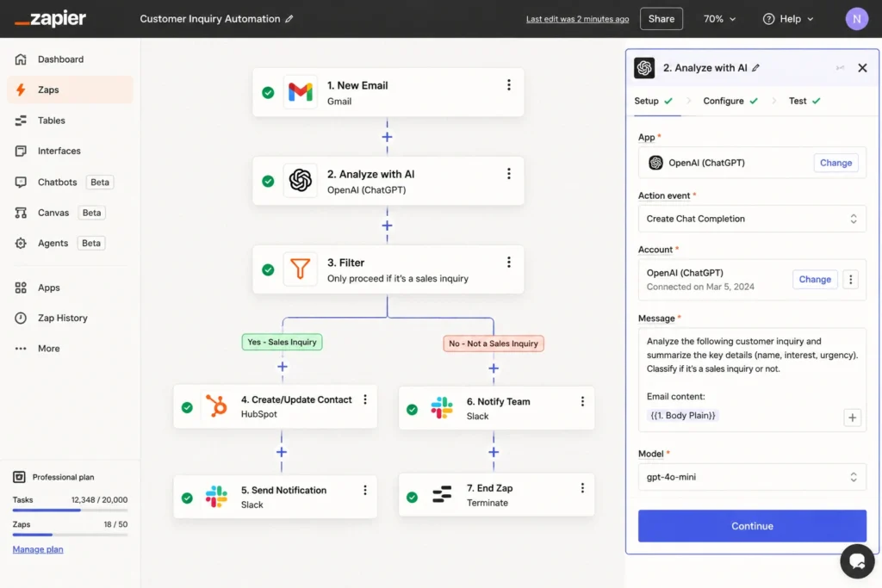
Task: Open the 70% zoom dropdown
Action: [719, 19]
